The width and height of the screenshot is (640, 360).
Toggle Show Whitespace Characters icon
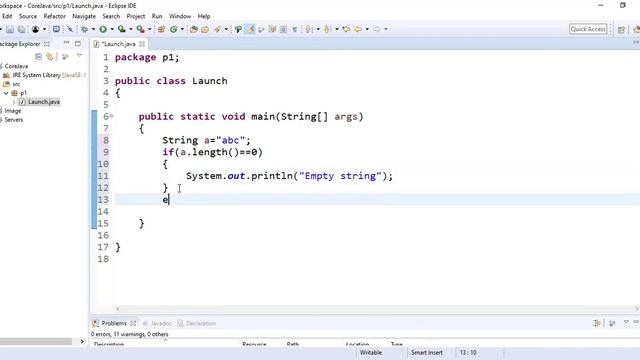pyautogui.click(x=294, y=29)
